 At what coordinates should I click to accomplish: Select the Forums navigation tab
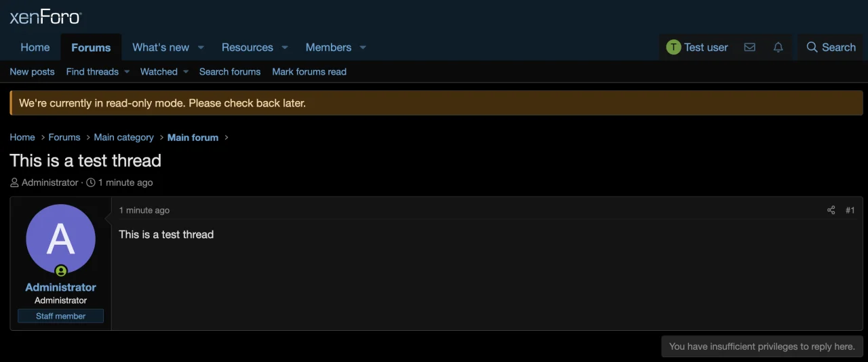[91, 47]
